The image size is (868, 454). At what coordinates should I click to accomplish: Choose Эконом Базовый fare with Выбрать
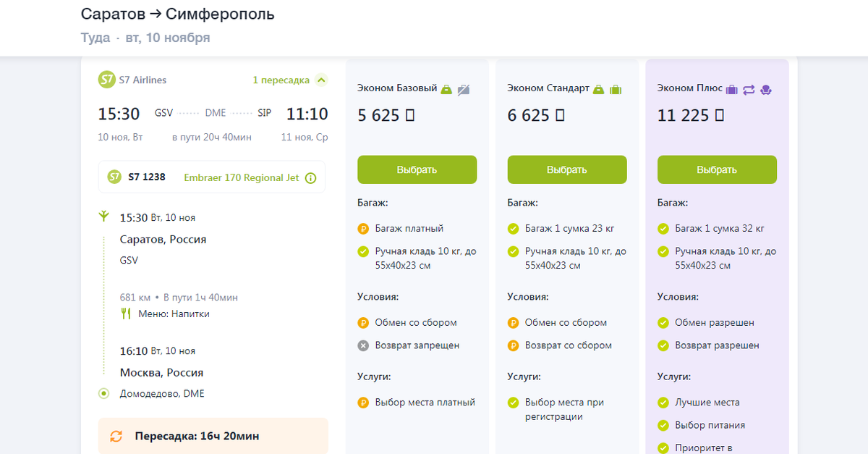click(417, 169)
